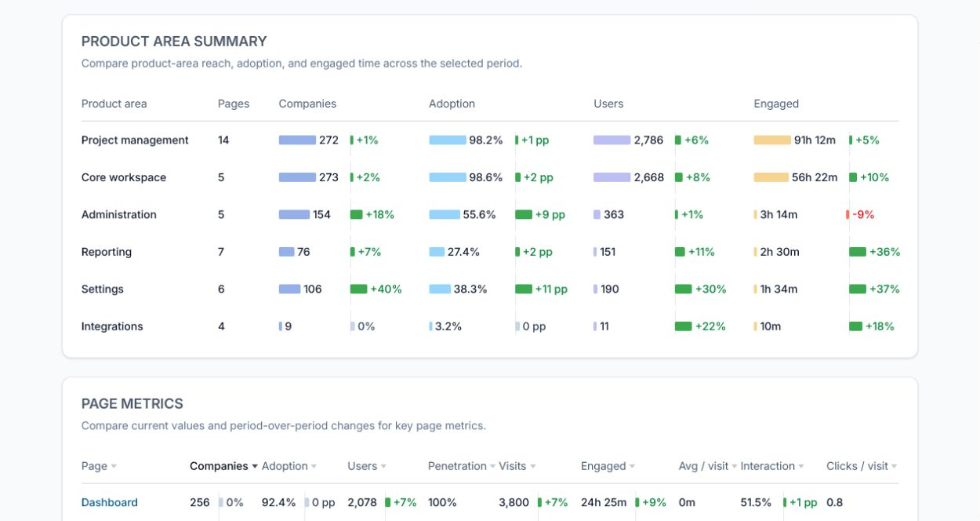Click the 3.2% adoption value for Integrations
The height and width of the screenshot is (521, 980).
tap(448, 326)
